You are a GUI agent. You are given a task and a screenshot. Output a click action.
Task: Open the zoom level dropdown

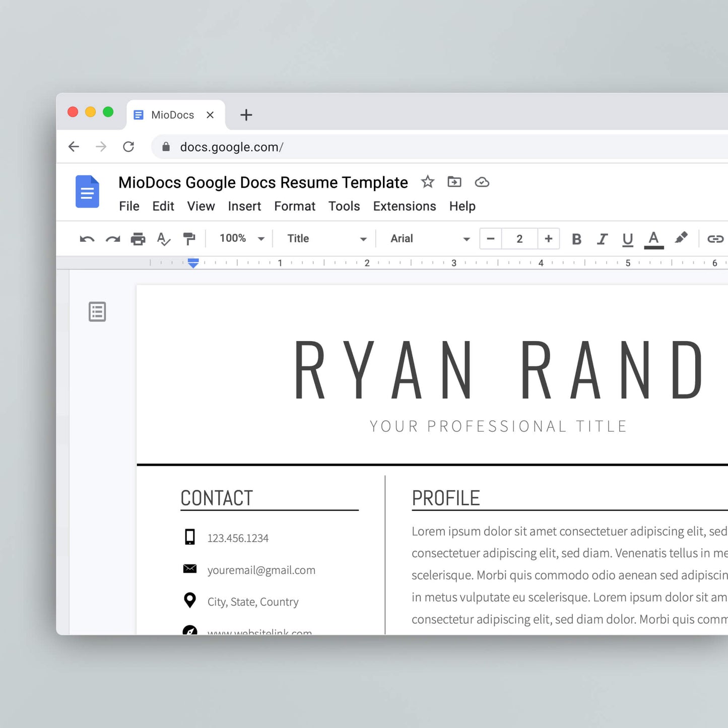(240, 239)
